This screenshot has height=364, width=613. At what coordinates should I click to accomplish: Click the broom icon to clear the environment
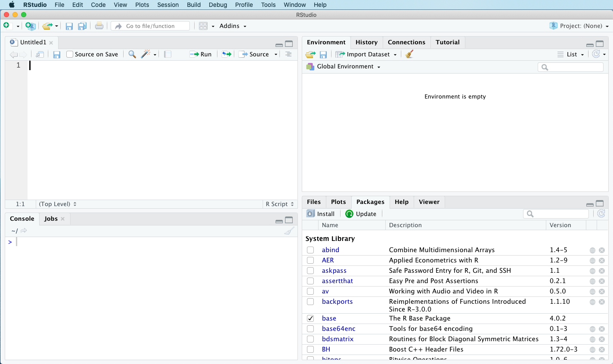click(x=409, y=54)
